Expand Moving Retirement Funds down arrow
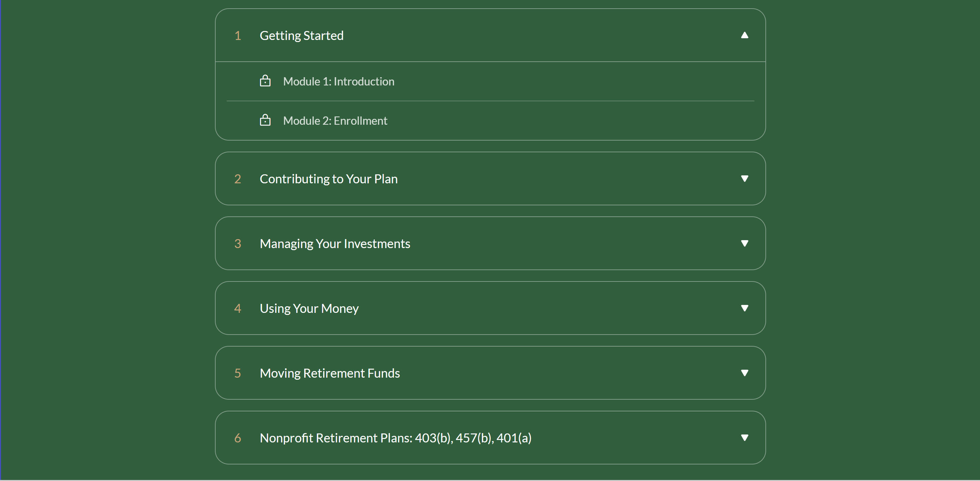This screenshot has width=980, height=481. point(744,372)
